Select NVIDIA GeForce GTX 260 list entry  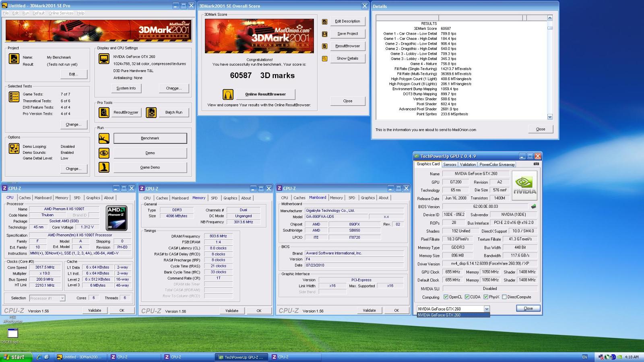click(453, 315)
